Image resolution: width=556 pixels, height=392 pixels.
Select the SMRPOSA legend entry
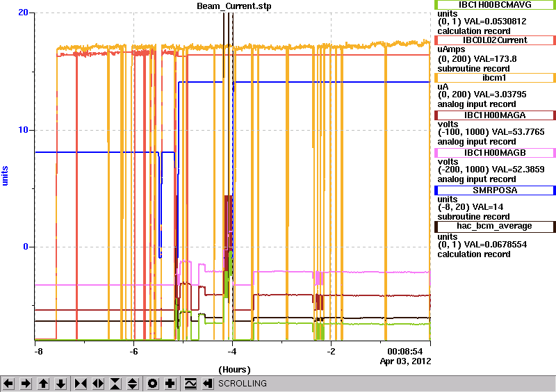(x=495, y=190)
